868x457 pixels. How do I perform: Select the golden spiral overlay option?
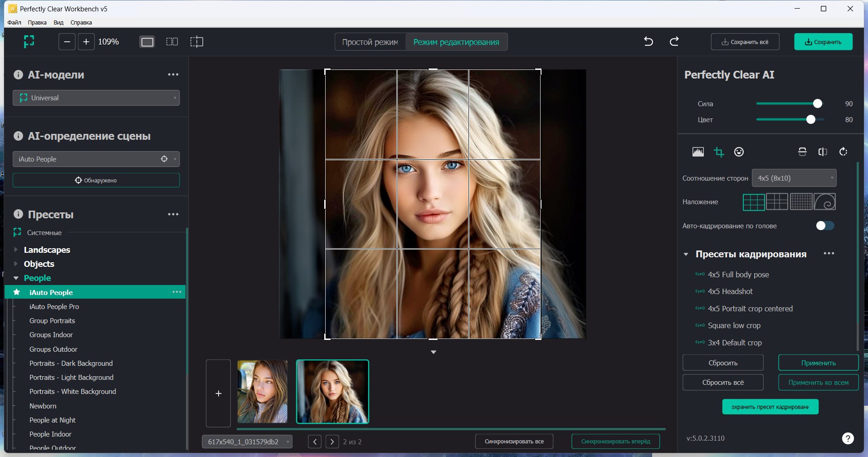point(824,202)
